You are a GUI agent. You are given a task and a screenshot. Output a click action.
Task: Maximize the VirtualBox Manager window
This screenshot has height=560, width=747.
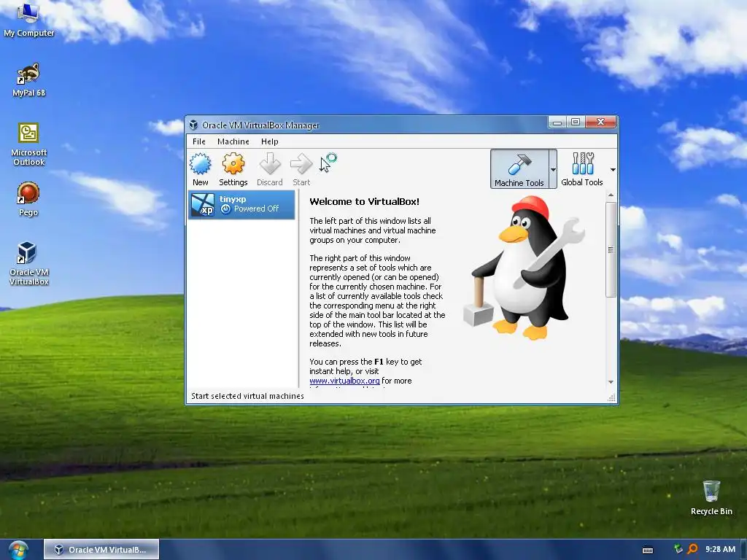[x=576, y=122]
